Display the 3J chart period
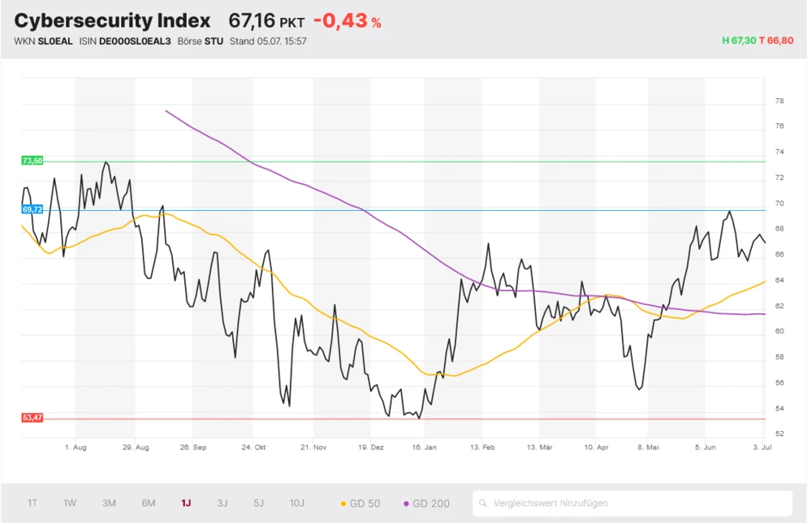This screenshot has width=812, height=525. (222, 503)
